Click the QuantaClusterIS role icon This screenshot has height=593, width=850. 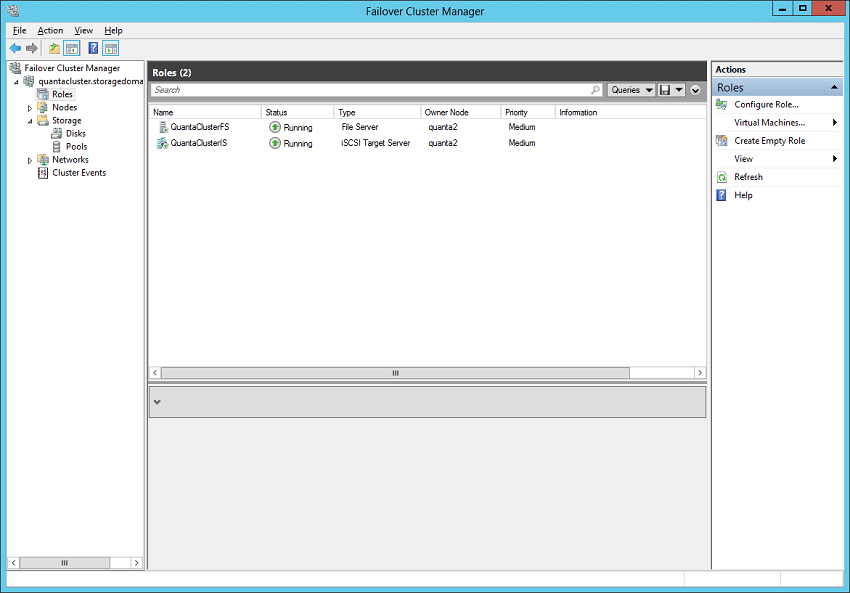(162, 143)
